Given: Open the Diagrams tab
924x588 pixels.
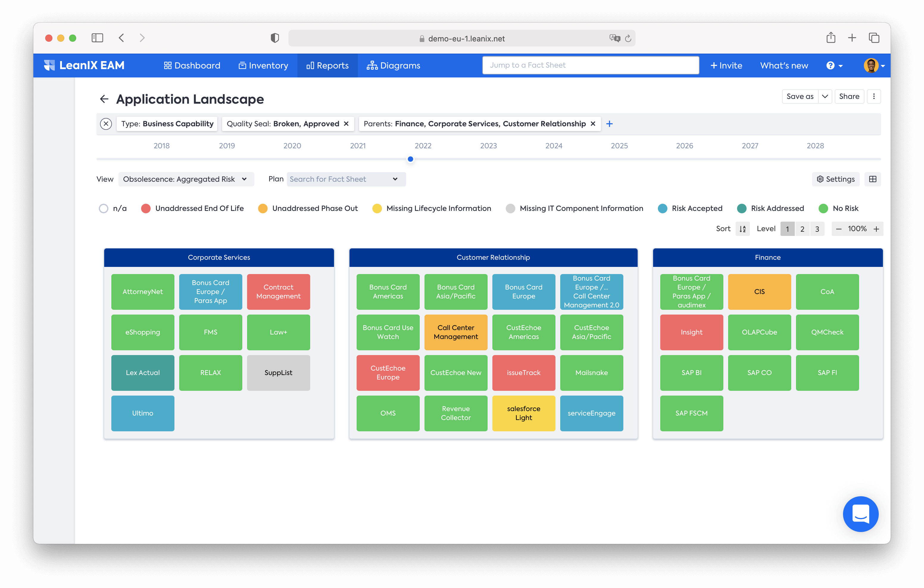Looking at the screenshot, I should pos(393,65).
